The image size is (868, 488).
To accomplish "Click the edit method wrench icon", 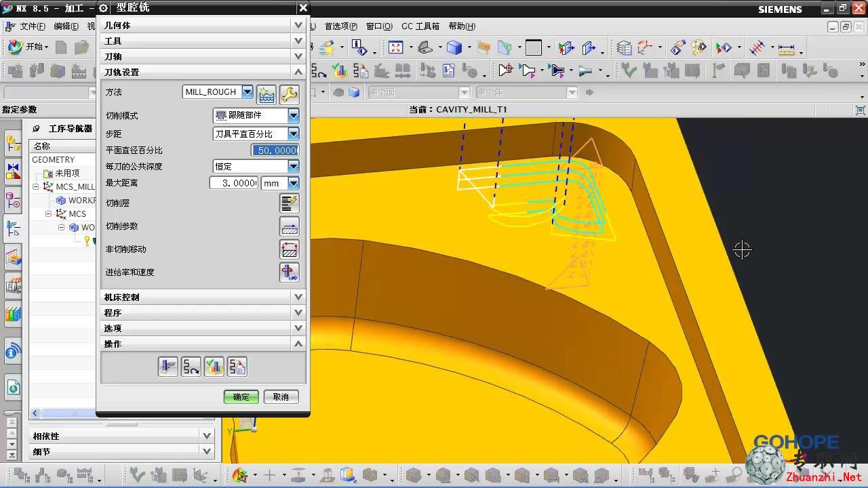I will click(290, 94).
